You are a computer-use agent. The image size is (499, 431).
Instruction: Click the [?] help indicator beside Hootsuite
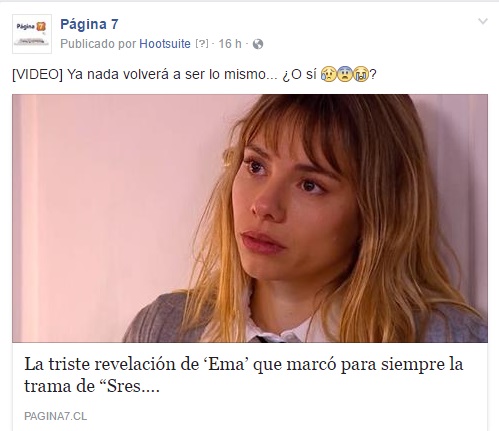pyautogui.click(x=202, y=44)
